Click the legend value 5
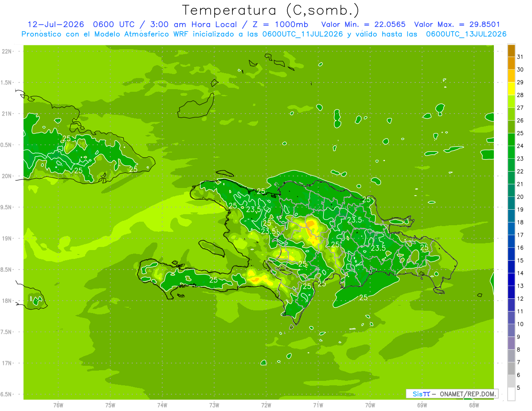532x411 pixels. [x=519, y=388]
